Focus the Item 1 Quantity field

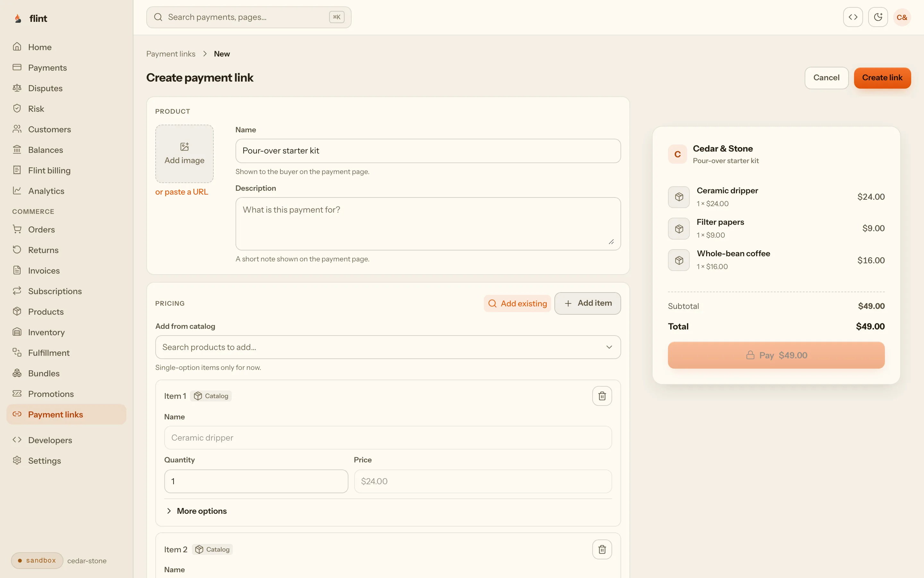coord(256,481)
